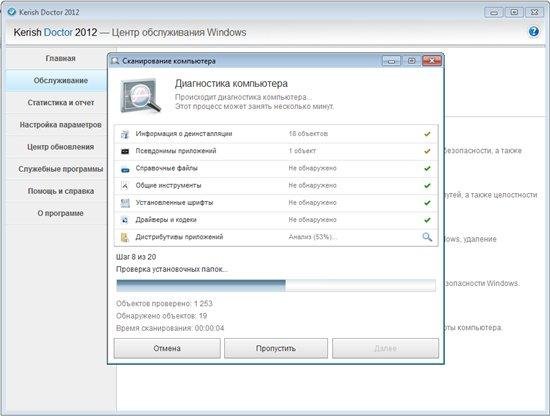Click the 'Шаг 8 из 20' step text
The width and height of the screenshot is (550, 416).
click(x=136, y=257)
